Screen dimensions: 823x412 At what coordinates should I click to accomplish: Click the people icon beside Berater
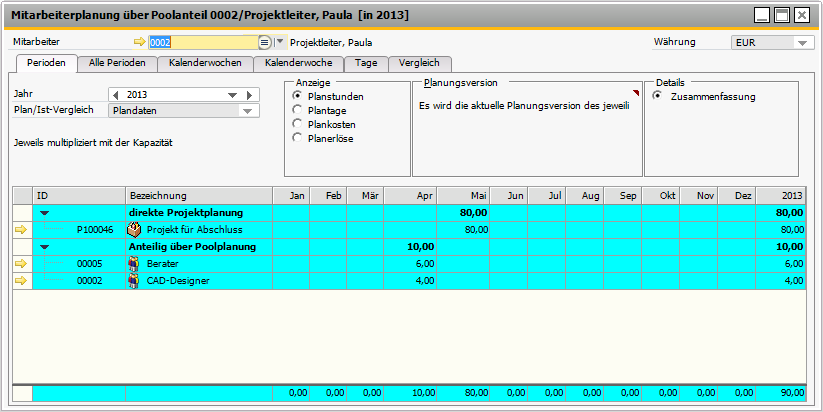[134, 263]
